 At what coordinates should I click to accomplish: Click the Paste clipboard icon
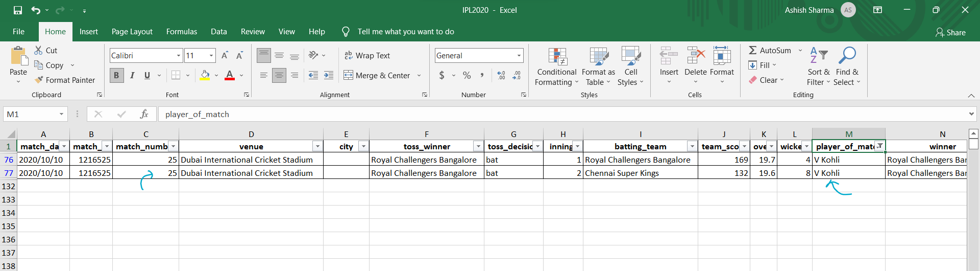(x=19, y=56)
